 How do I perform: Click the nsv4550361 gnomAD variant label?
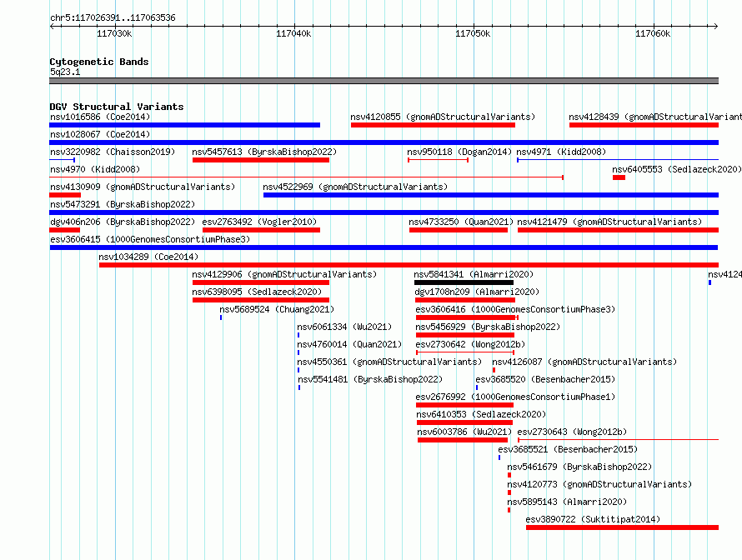click(389, 362)
